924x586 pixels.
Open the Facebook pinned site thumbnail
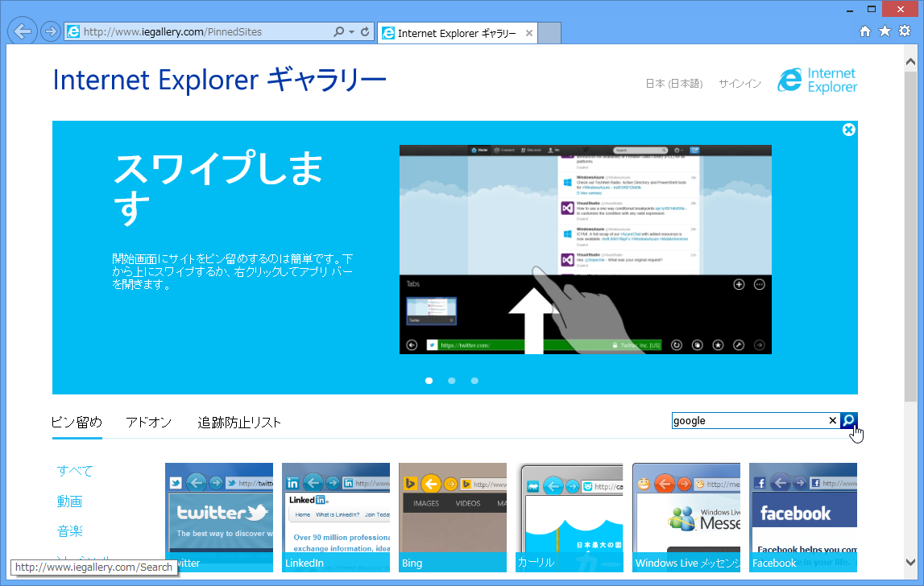803,517
